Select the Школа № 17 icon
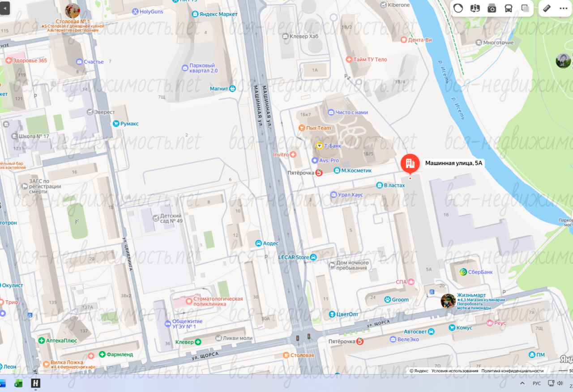 [14, 136]
